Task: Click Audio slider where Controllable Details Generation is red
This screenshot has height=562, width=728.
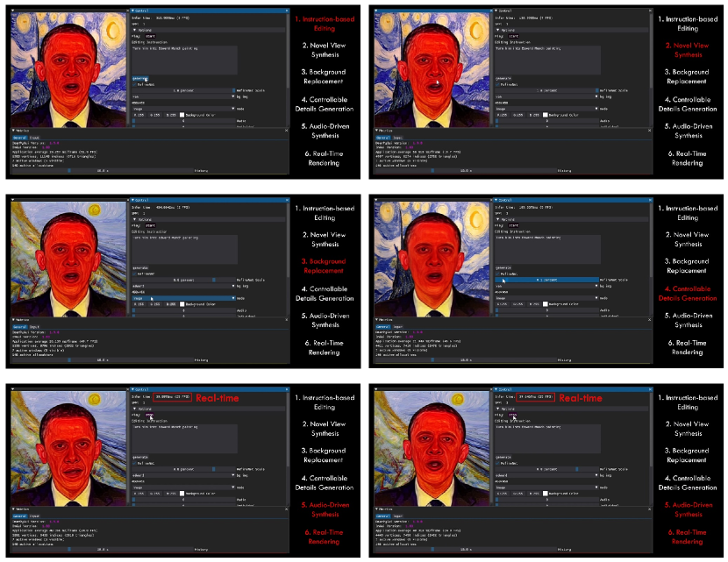Action: (x=546, y=310)
